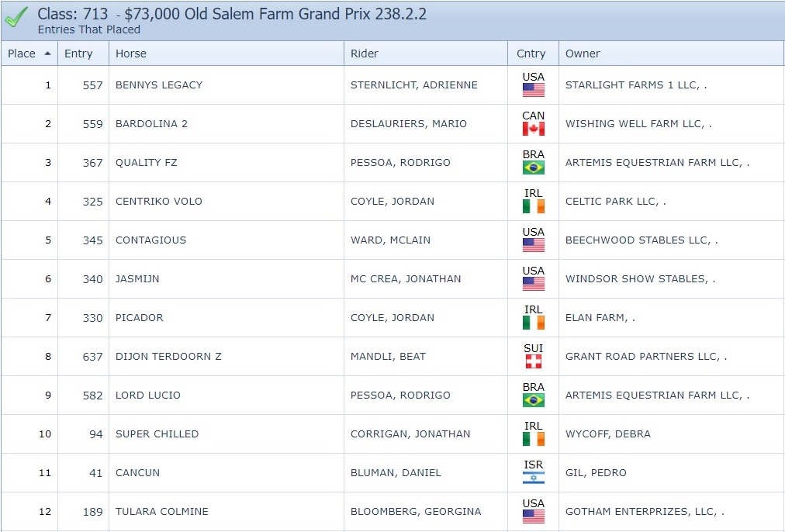Click the Swiss flag for Dijon Terdoorn Z
The width and height of the screenshot is (785, 532).
click(533, 361)
